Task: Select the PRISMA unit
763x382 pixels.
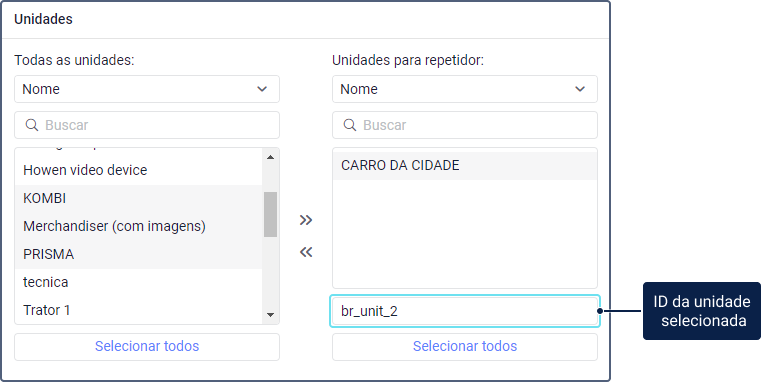Action: (139, 255)
